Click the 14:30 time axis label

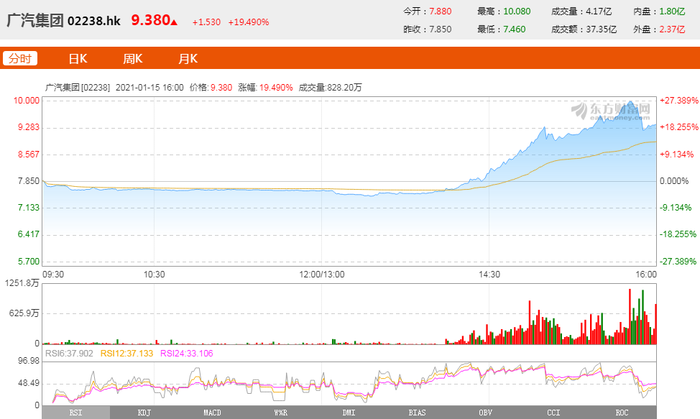click(489, 274)
